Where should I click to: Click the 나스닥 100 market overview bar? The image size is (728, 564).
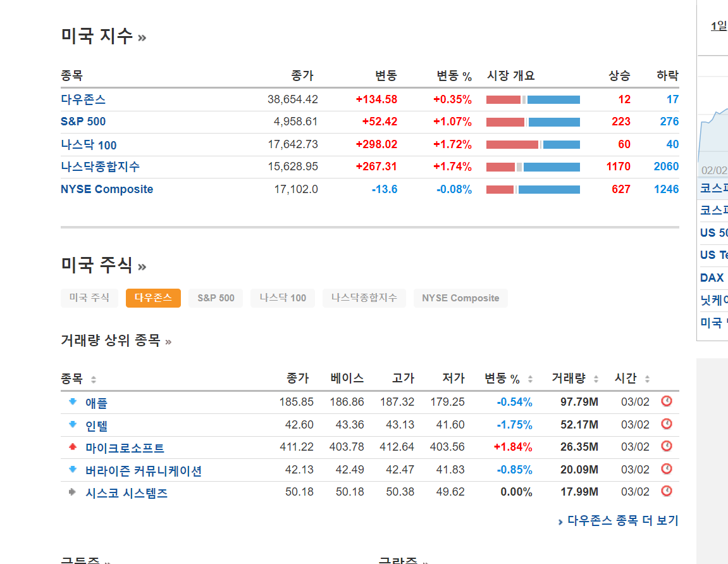[x=533, y=144]
